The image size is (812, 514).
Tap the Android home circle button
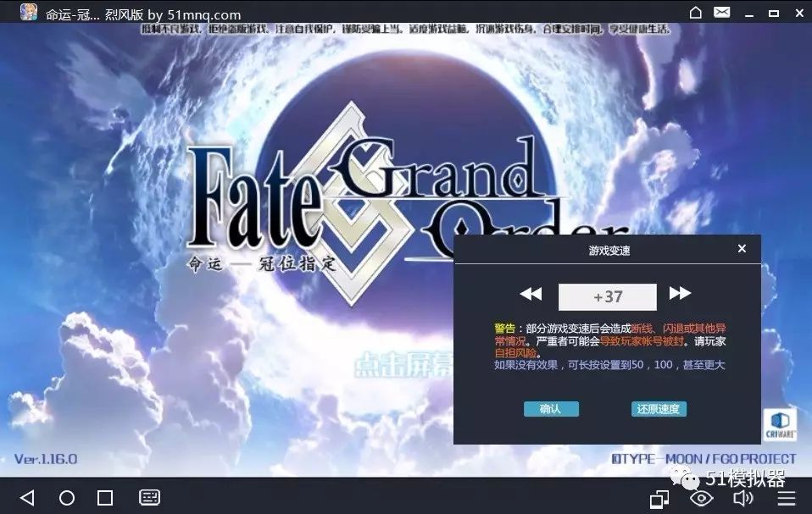click(67, 498)
